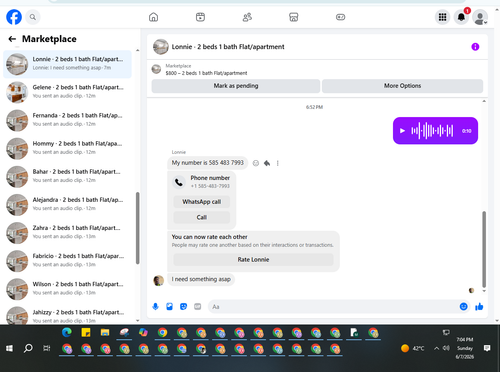Select Lonnie conversation in list

[x=67, y=64]
